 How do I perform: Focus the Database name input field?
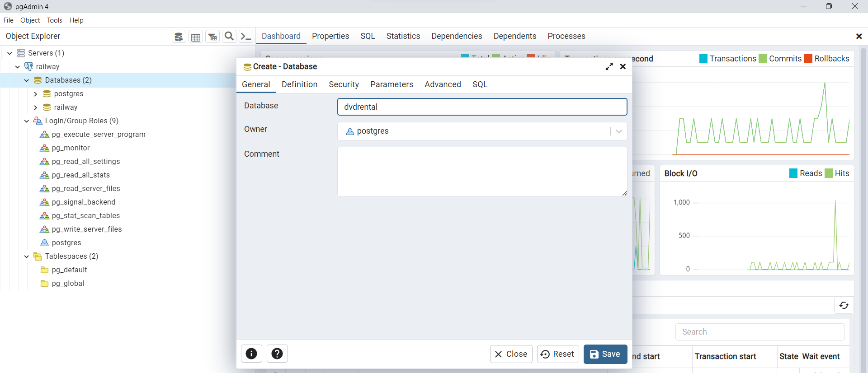pos(482,107)
